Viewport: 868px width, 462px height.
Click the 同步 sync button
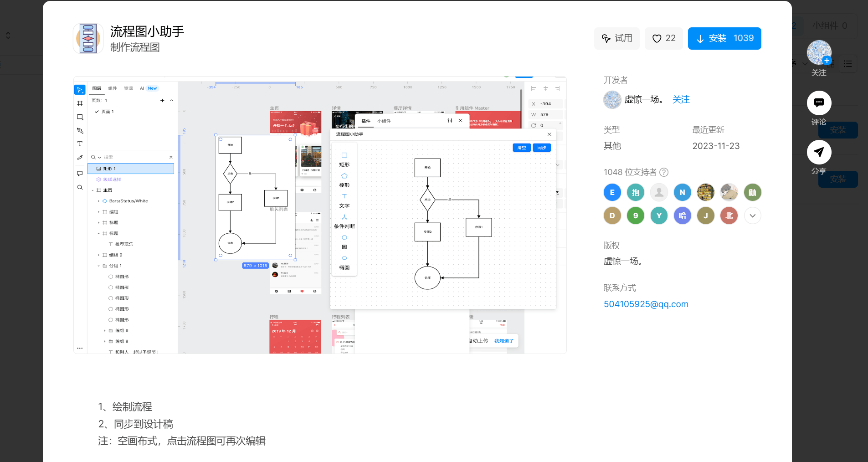click(x=541, y=147)
